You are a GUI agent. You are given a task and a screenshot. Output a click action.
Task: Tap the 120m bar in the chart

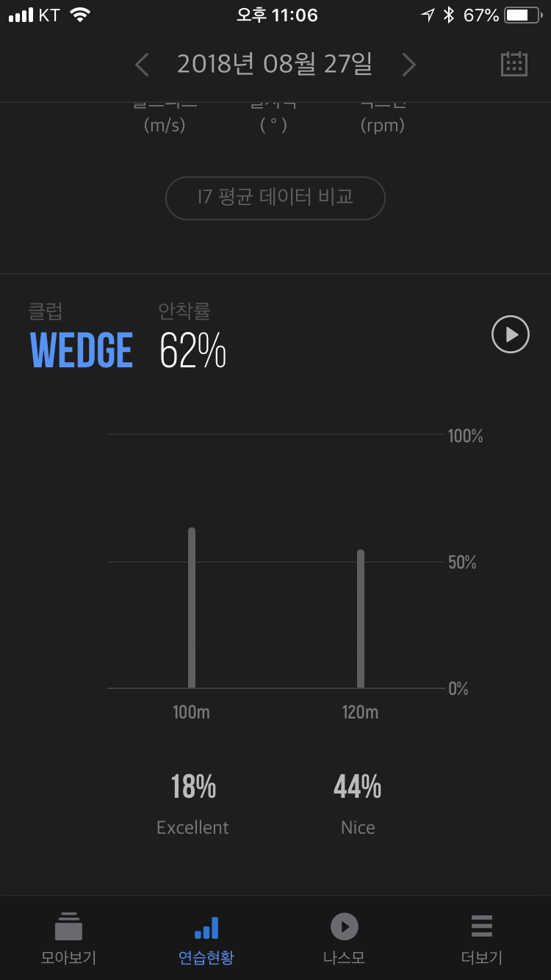tap(360, 618)
